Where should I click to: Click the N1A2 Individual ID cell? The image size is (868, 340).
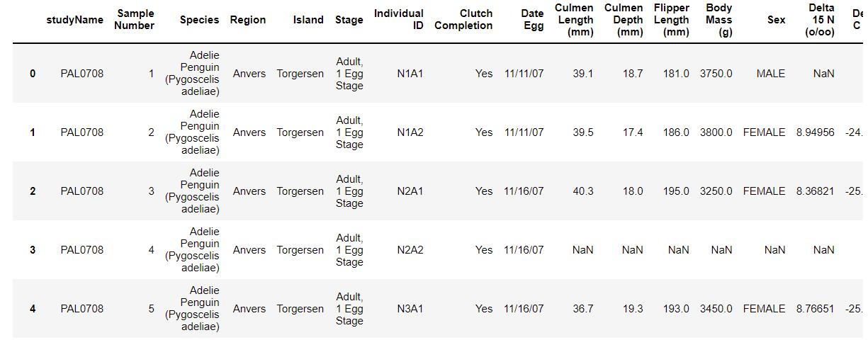point(410,132)
